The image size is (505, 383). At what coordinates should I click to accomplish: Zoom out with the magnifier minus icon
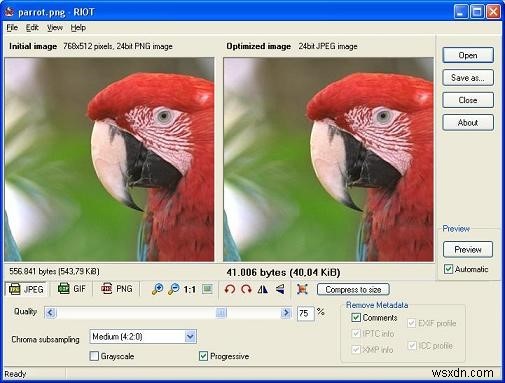[x=174, y=289]
